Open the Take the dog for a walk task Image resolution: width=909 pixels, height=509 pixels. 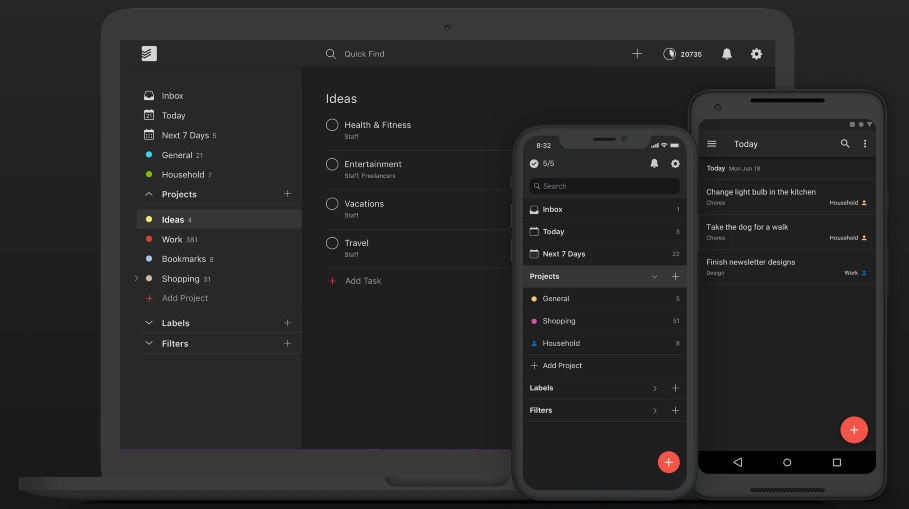pyautogui.click(x=787, y=232)
